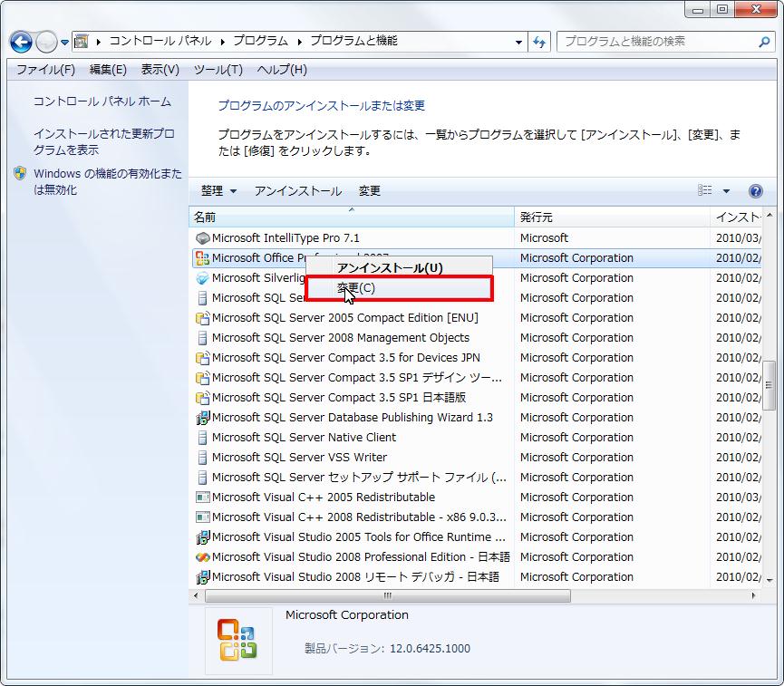Click the view mode icon in toolbar
784x686 pixels.
pos(705,191)
